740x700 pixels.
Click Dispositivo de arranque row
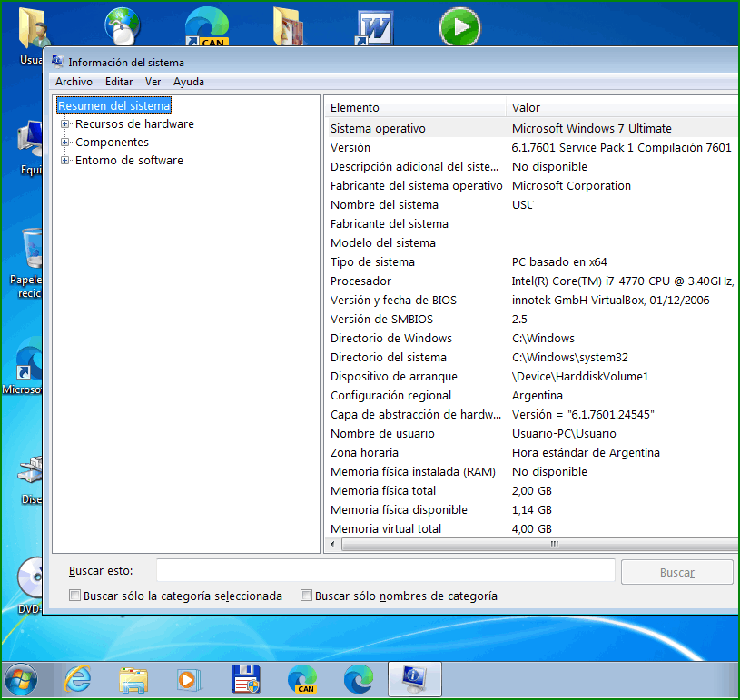click(x=533, y=376)
